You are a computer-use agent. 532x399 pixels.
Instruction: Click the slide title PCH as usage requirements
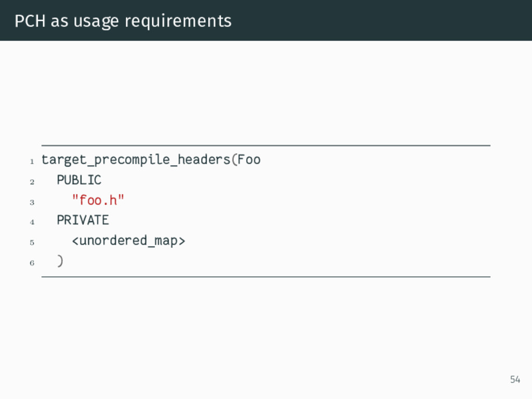click(x=123, y=21)
